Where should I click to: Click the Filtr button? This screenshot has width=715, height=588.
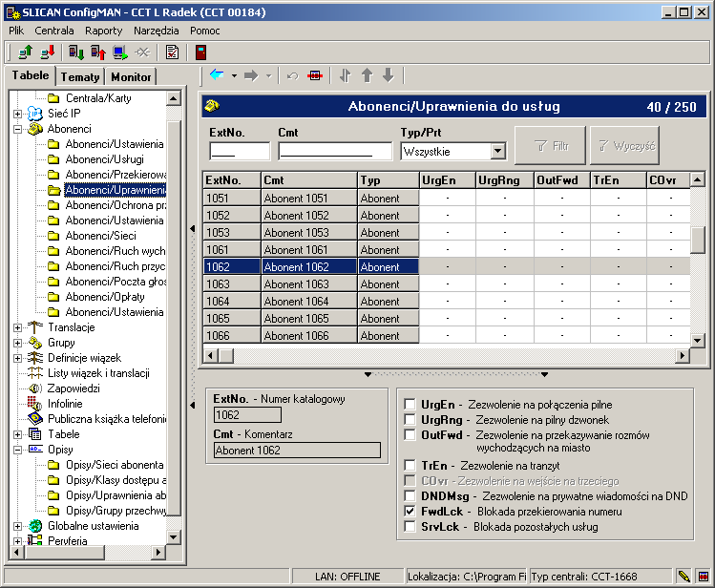click(x=550, y=145)
